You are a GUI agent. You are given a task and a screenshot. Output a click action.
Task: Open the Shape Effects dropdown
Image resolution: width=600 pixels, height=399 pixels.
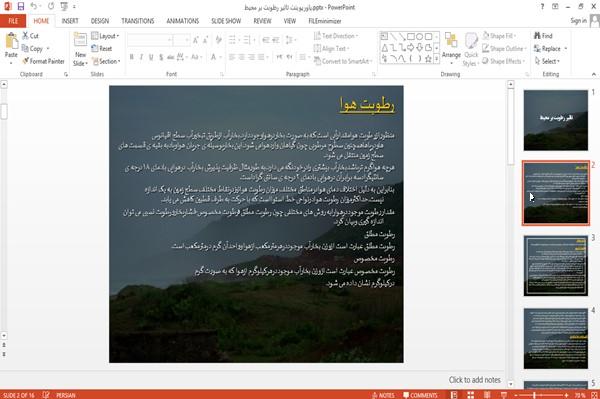click(x=503, y=61)
